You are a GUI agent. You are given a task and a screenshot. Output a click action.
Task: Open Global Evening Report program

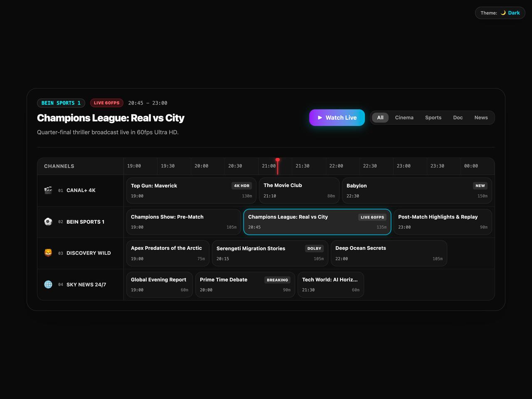tap(160, 285)
